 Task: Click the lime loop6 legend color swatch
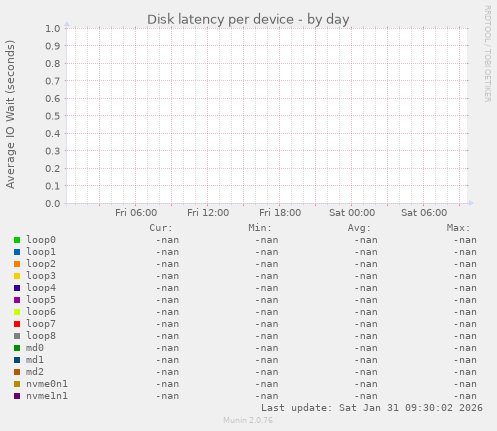click(x=17, y=312)
